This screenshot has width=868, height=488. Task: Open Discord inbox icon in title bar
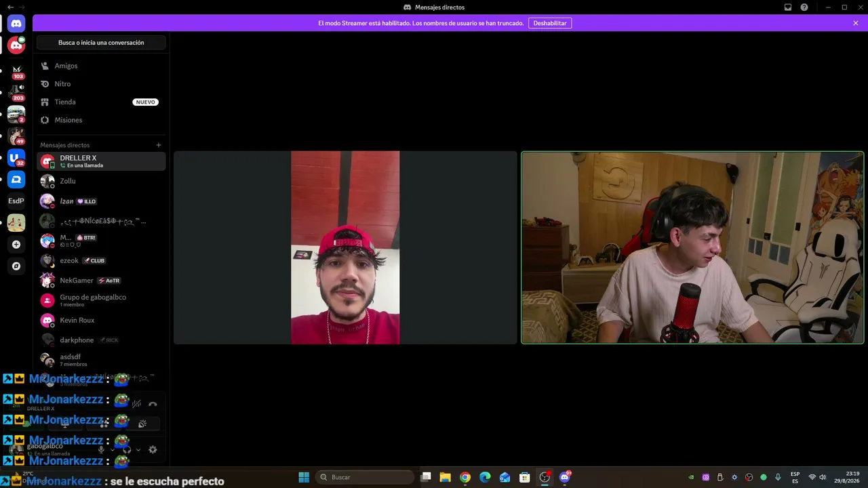[788, 7]
